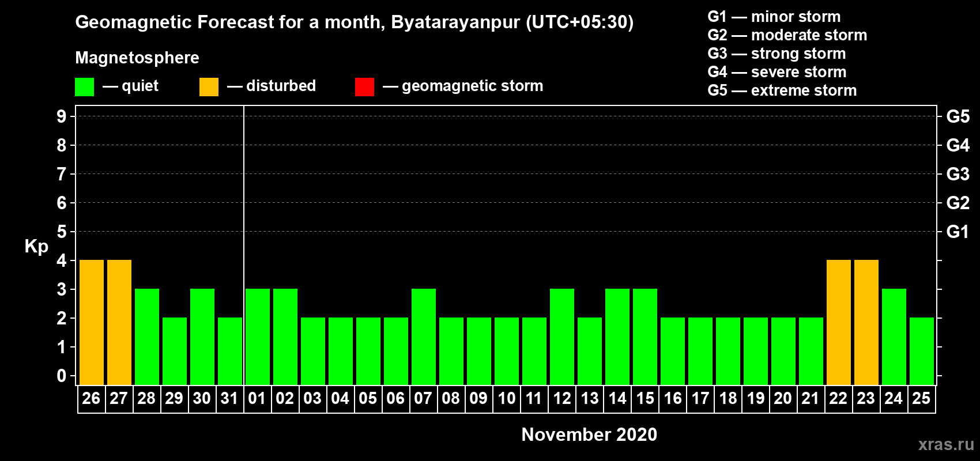Click the G5 label on right axis

pyautogui.click(x=958, y=116)
